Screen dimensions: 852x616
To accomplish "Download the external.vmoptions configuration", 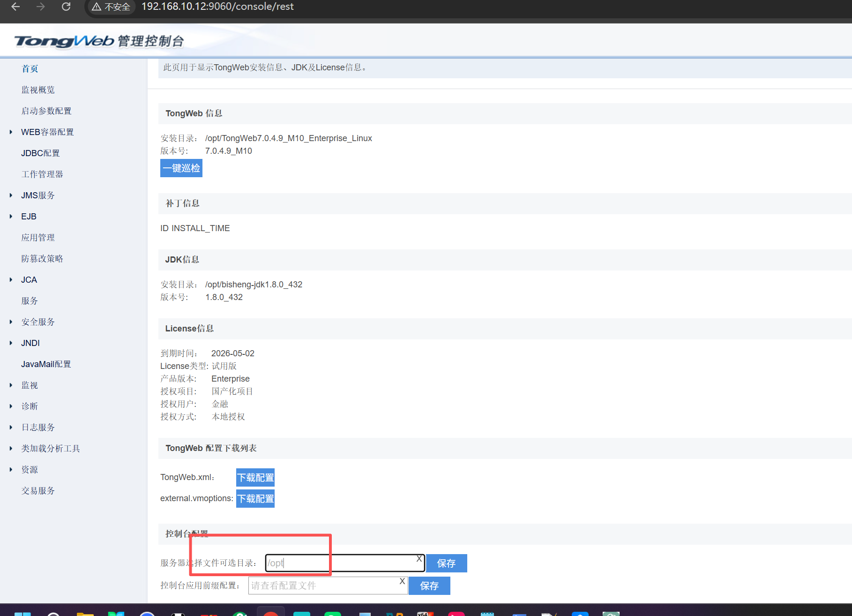I will (x=255, y=499).
